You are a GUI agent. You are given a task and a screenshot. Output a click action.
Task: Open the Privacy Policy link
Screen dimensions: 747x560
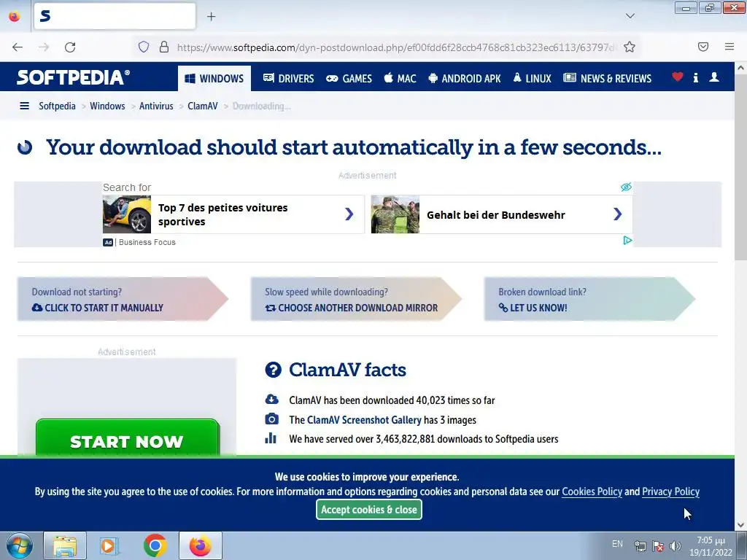tap(671, 491)
